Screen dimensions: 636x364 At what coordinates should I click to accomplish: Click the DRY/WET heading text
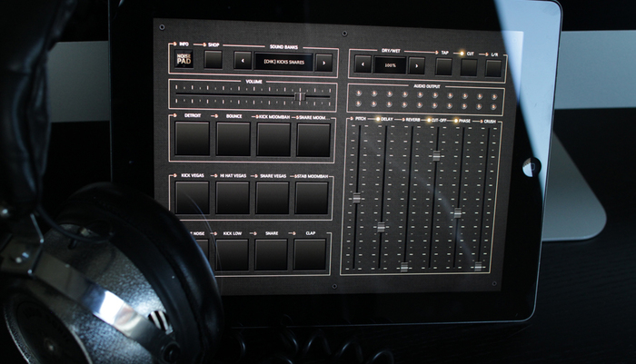(x=391, y=51)
